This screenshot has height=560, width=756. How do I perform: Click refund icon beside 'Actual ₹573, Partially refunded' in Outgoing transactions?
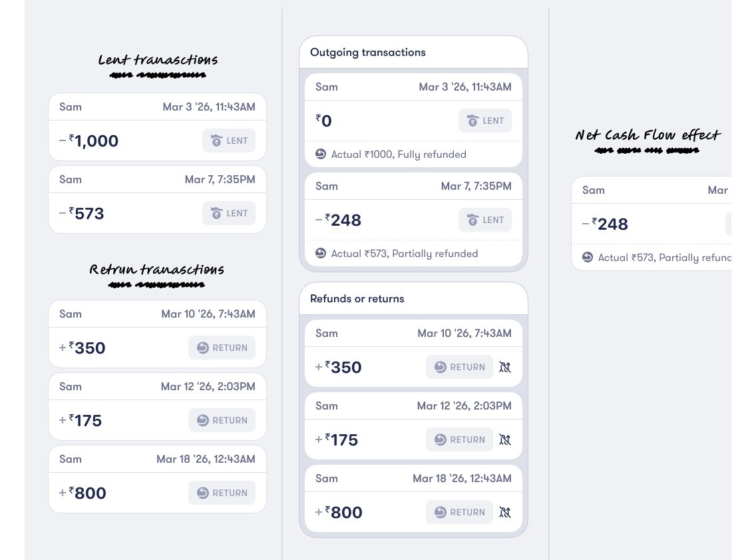(x=321, y=254)
